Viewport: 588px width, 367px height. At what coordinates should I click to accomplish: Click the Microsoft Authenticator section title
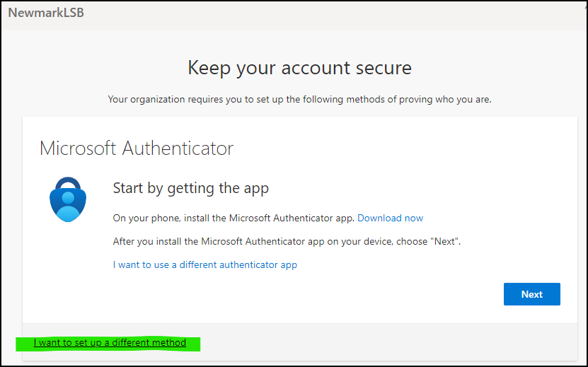(x=137, y=148)
